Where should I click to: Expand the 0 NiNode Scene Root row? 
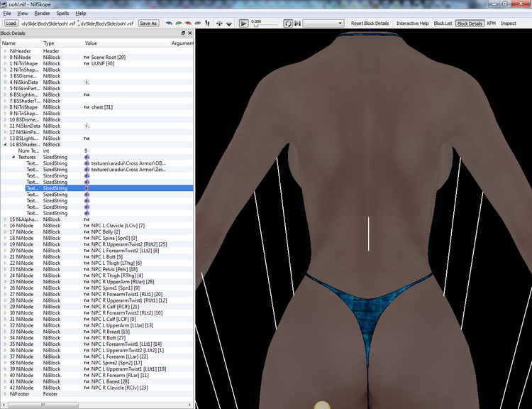6,58
